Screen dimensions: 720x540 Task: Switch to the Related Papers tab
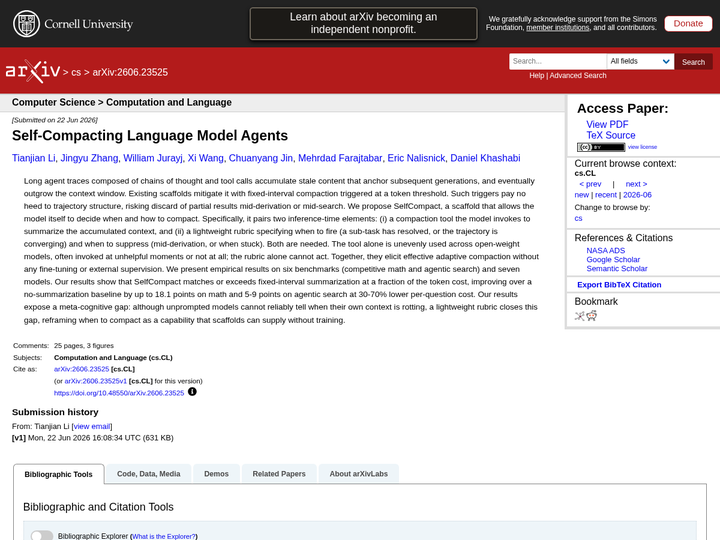pos(279,474)
